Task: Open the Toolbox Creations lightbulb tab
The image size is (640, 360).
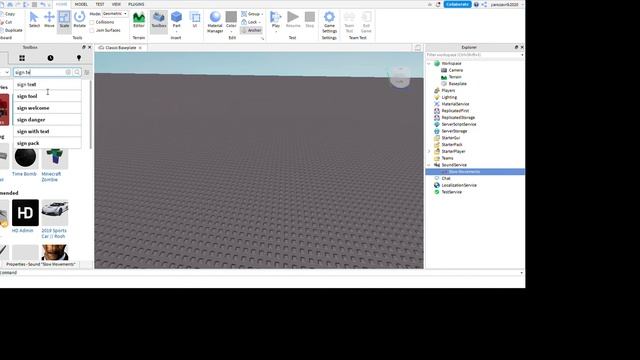Action: click(x=79, y=58)
